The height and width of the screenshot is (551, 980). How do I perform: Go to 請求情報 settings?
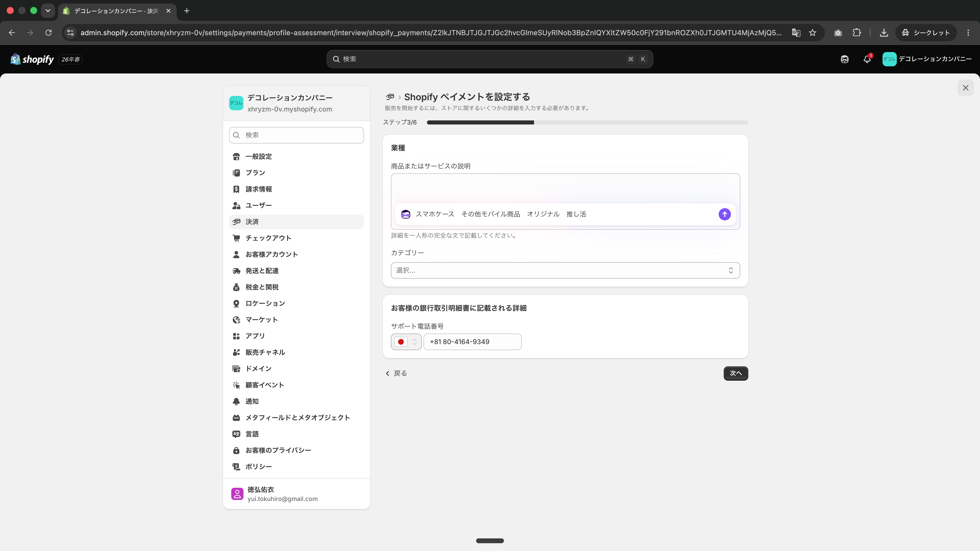(x=296, y=189)
